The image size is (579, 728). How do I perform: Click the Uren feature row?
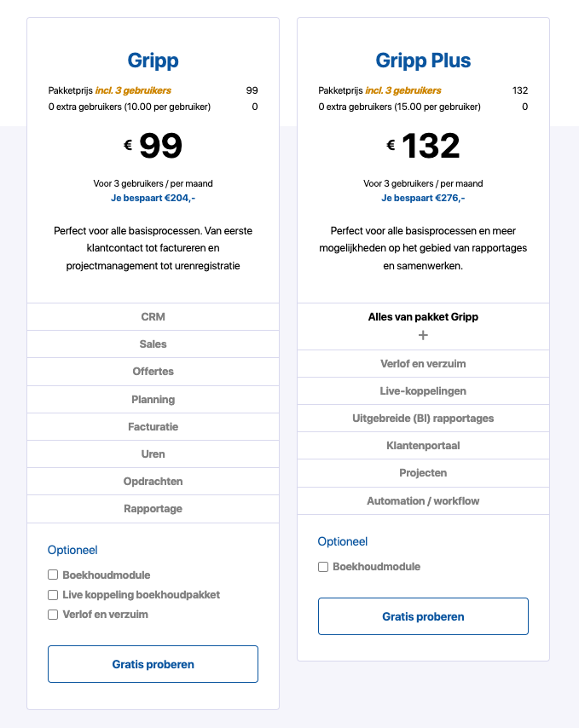click(x=153, y=454)
